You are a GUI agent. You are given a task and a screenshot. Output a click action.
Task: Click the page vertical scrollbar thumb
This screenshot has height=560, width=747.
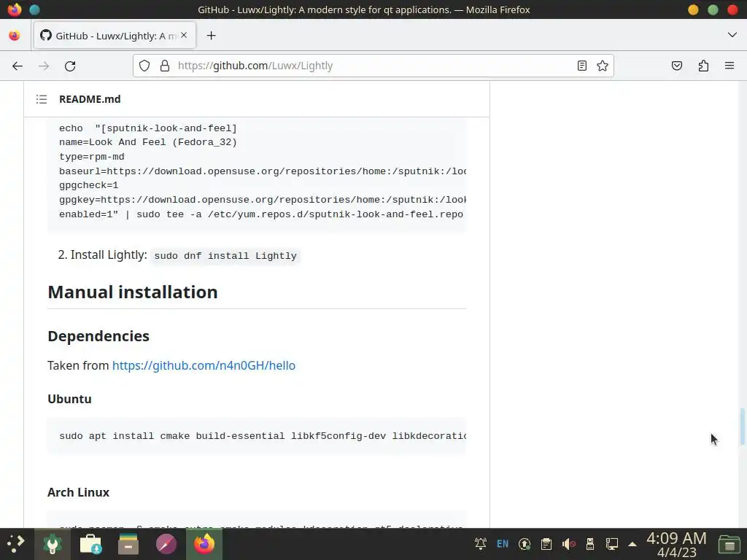pyautogui.click(x=742, y=427)
